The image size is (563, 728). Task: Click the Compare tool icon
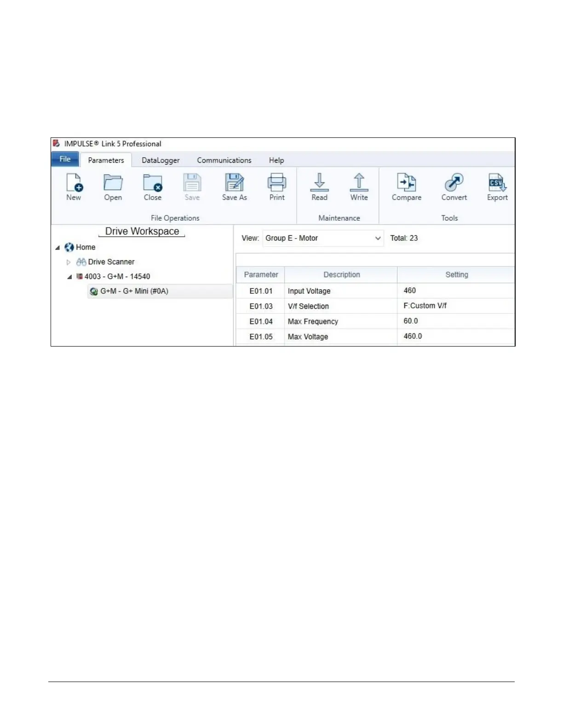tap(407, 182)
